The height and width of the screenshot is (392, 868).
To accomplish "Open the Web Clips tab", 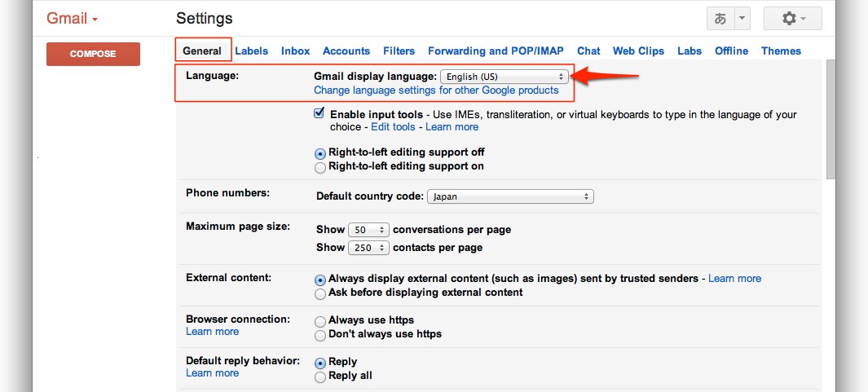I will [638, 51].
